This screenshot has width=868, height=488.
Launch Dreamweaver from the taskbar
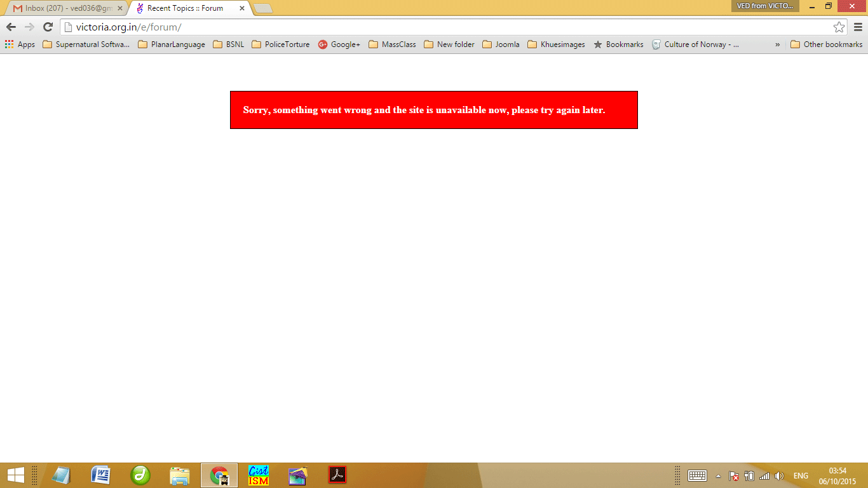click(x=140, y=475)
